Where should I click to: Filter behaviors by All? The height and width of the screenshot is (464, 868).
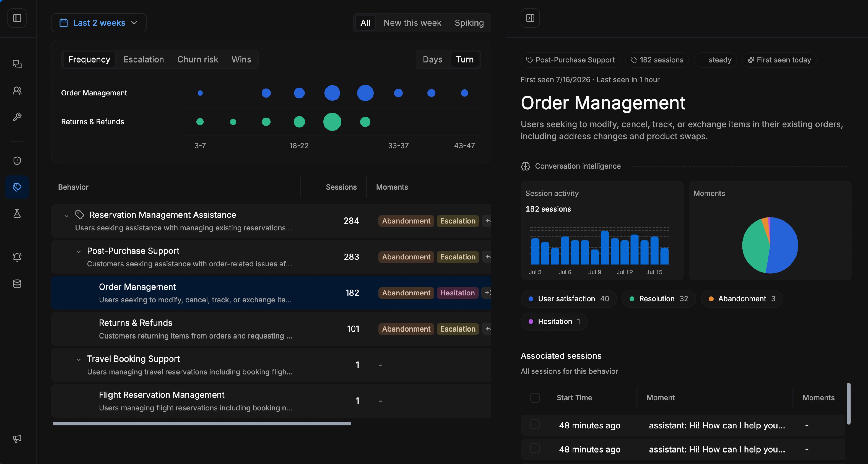[x=365, y=23]
